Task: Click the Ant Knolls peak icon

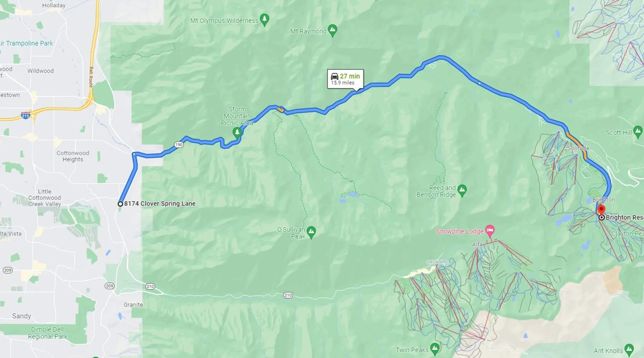Action: 629,349
